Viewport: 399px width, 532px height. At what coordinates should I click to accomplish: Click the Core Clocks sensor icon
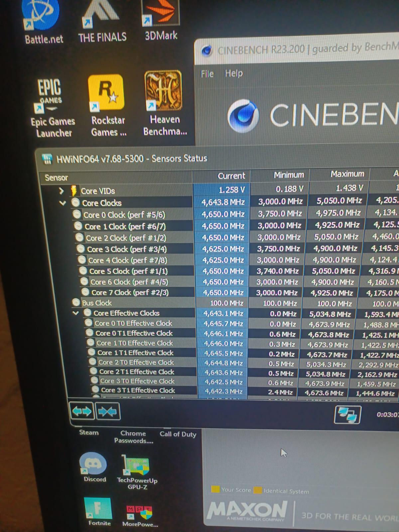click(76, 202)
